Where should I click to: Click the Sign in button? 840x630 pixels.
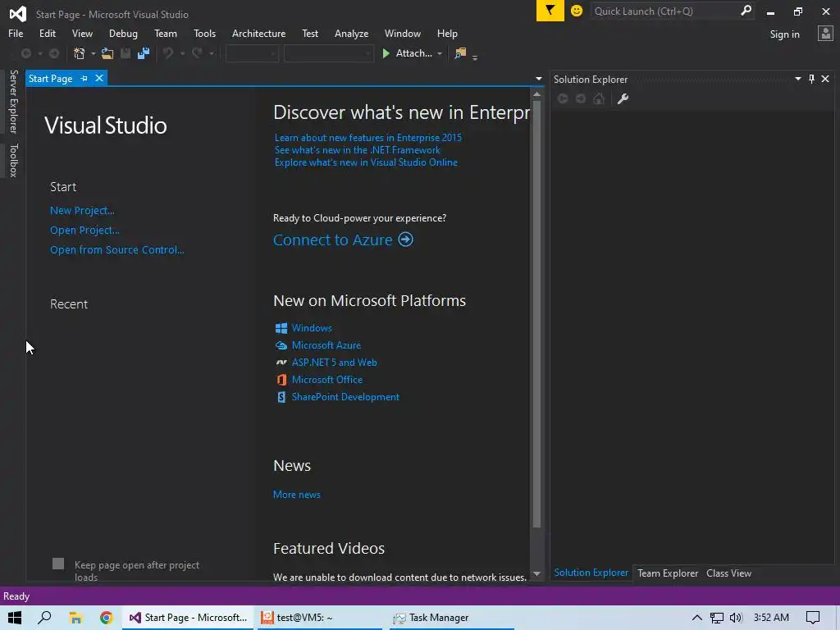point(784,34)
